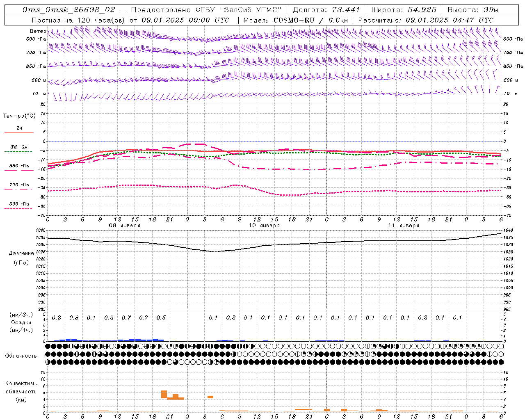Click the left 10 м wind level label
Viewport: 525px width, 420px height.
[39, 94]
